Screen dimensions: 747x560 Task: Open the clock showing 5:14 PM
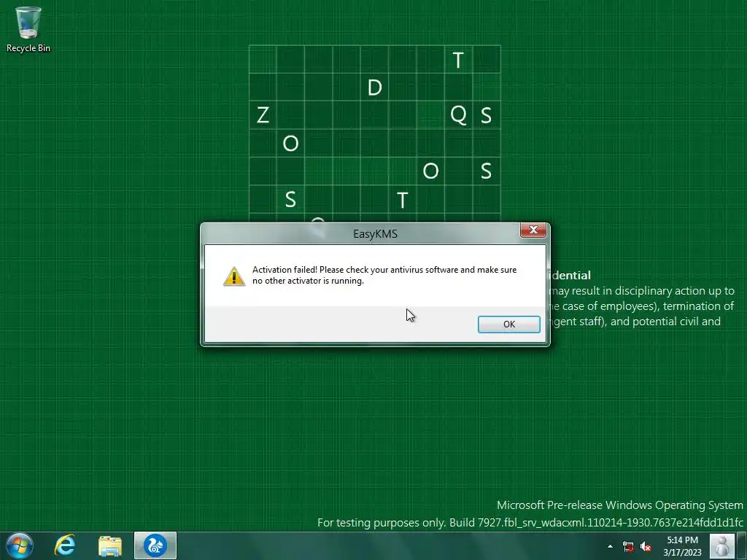click(682, 546)
